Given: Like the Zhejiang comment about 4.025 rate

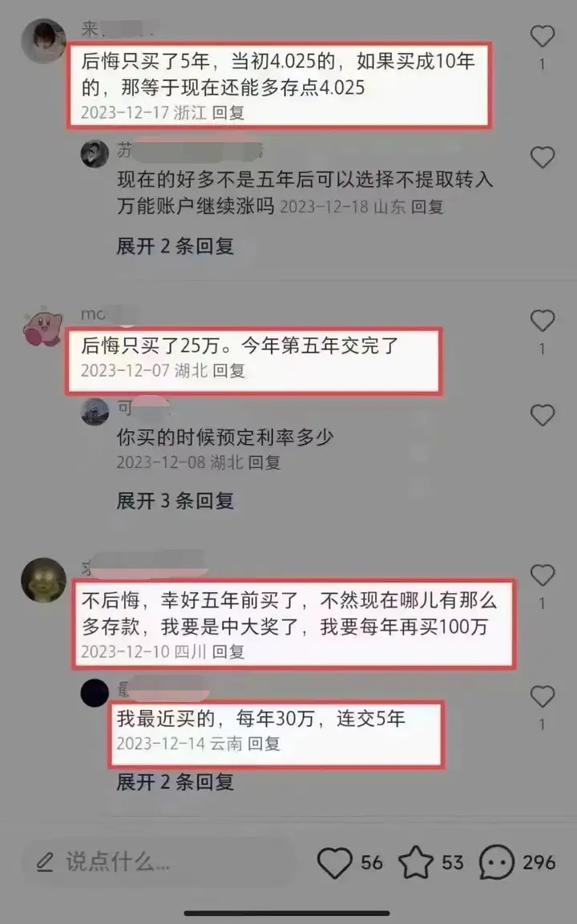Looking at the screenshot, I should pos(543,37).
